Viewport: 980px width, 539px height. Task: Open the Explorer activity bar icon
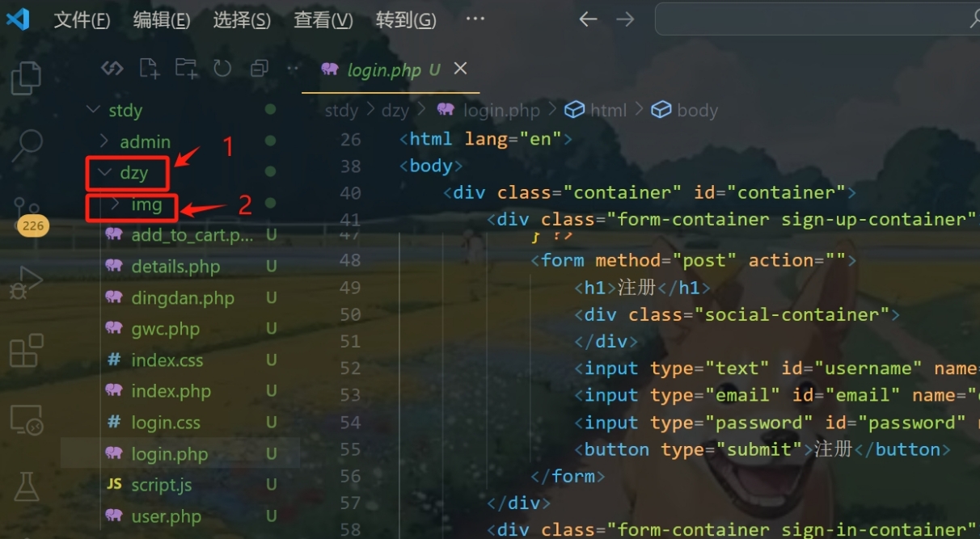[x=26, y=78]
